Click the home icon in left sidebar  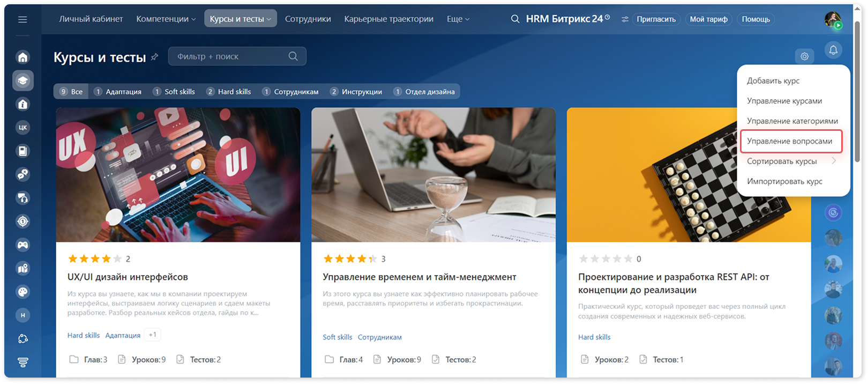(23, 57)
